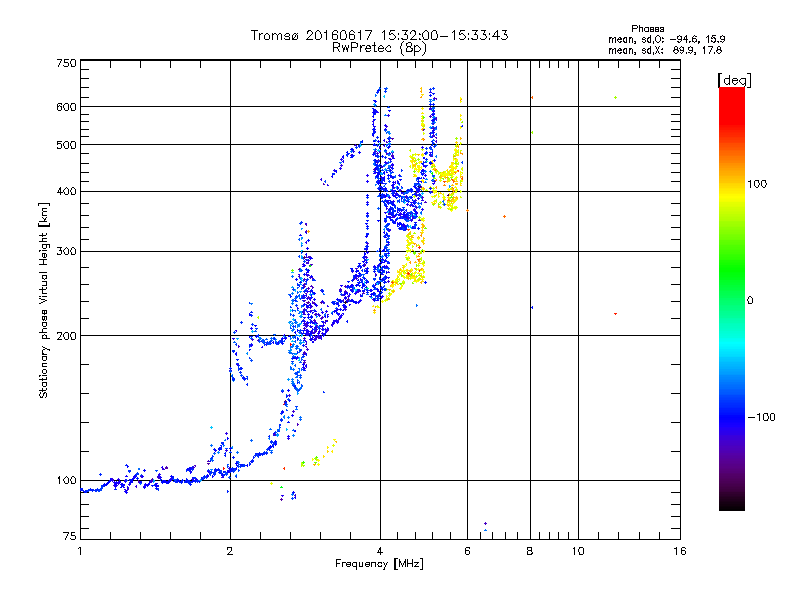The width and height of the screenshot is (800, 600).
Task: Click the '[deg]' colorbar unit label
Action: pyautogui.click(x=734, y=80)
